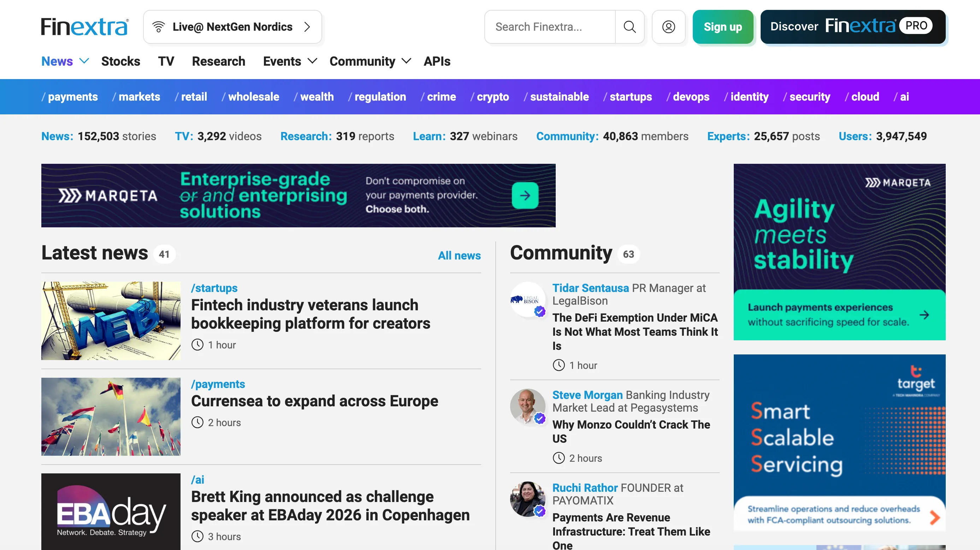This screenshot has height=550, width=980.
Task: Select the /retail channel
Action: point(191,96)
